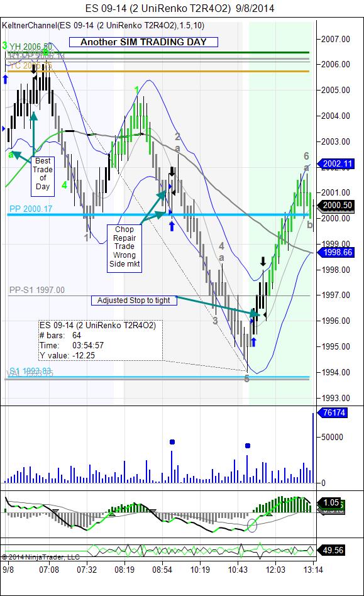364x596 pixels.
Task: Click the 'PP 2000.17' pivot label
Action: 31,209
